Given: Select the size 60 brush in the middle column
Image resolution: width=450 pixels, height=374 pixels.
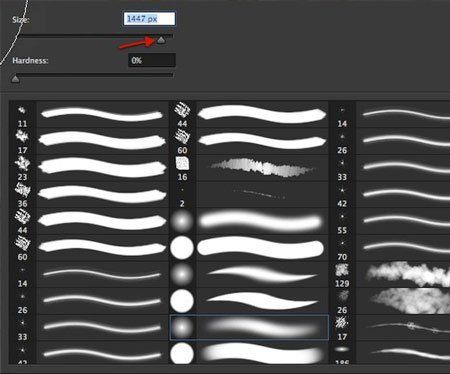Looking at the screenshot, I should tap(249, 141).
